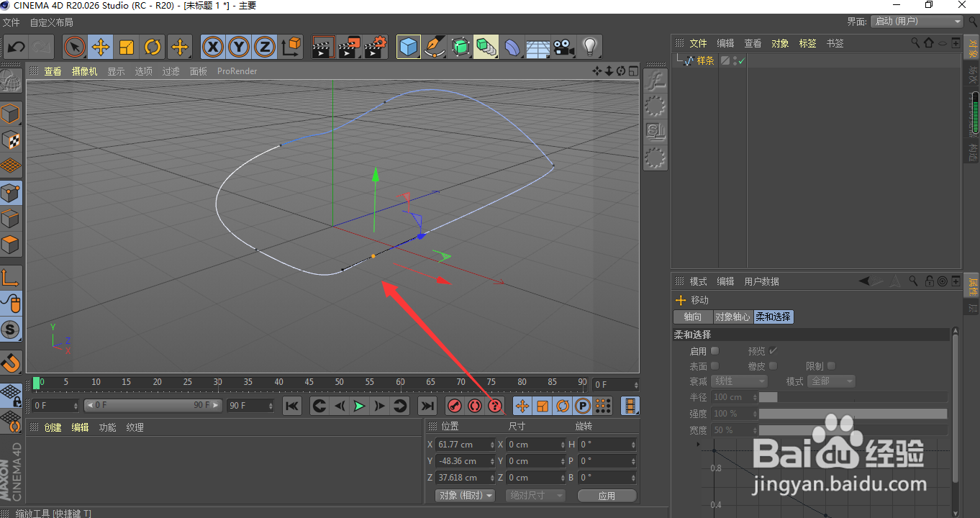Open material manager 创建 menu
The width and height of the screenshot is (980, 518).
click(x=53, y=427)
